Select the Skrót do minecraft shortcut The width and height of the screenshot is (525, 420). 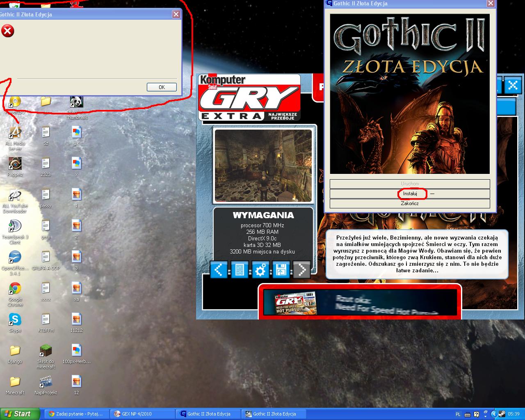(x=46, y=356)
